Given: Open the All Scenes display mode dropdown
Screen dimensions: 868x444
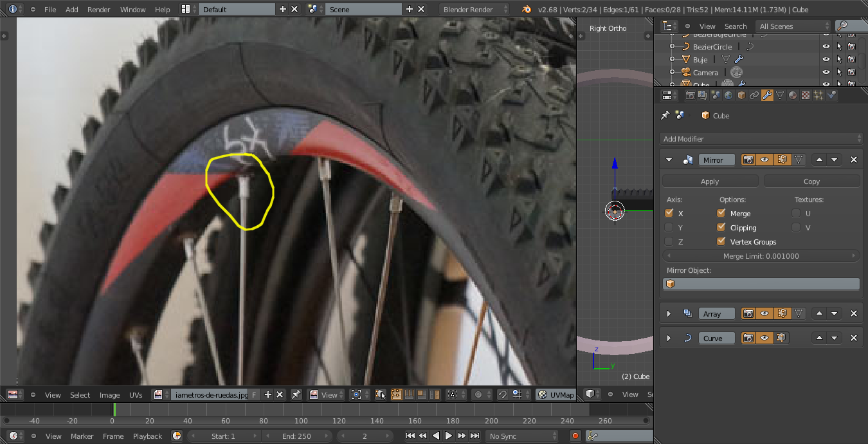Looking at the screenshot, I should tap(794, 26).
